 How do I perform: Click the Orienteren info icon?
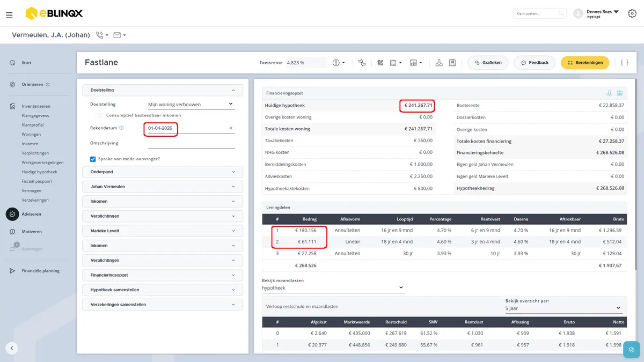point(48,85)
